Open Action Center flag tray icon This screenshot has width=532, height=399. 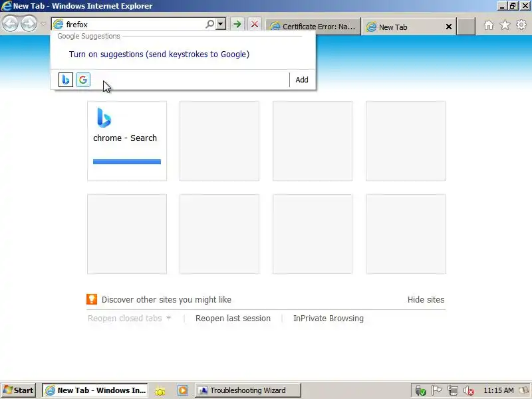[436, 390]
